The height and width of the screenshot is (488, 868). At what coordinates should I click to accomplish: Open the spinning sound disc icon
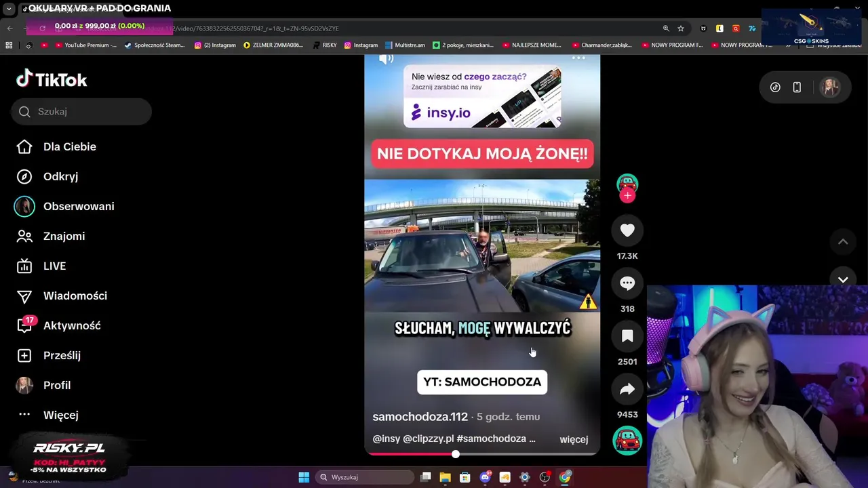(627, 441)
